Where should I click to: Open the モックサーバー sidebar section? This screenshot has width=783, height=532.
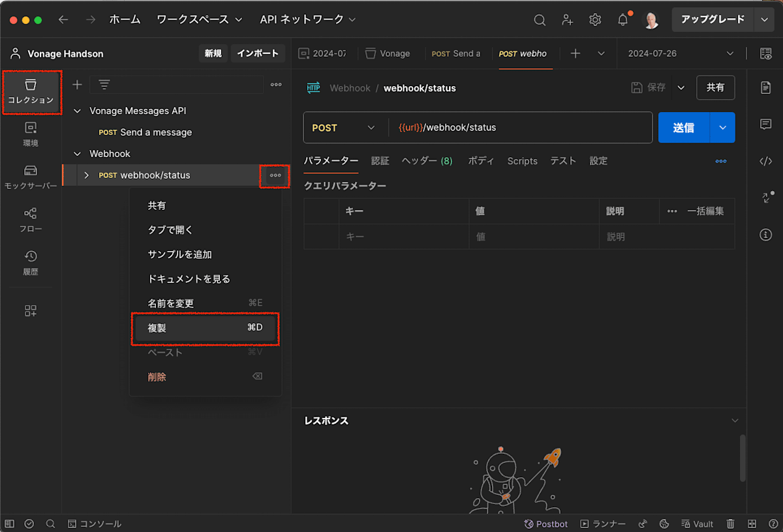point(31,177)
